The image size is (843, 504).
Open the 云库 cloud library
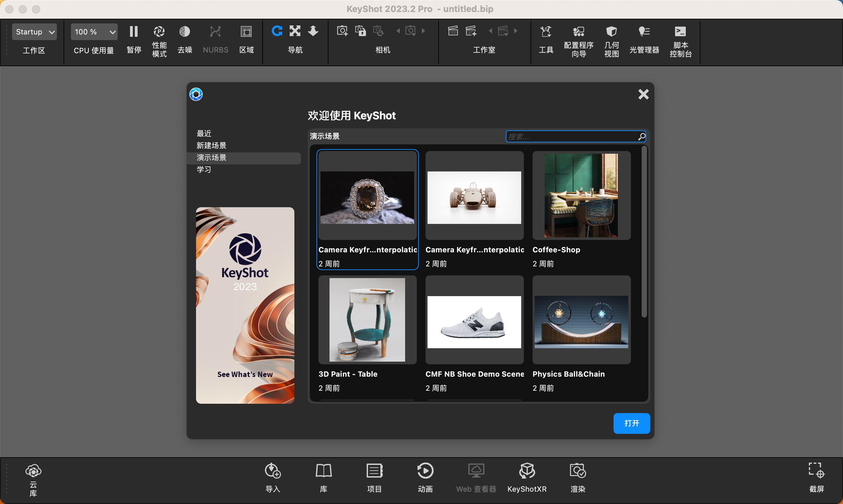[x=33, y=476]
